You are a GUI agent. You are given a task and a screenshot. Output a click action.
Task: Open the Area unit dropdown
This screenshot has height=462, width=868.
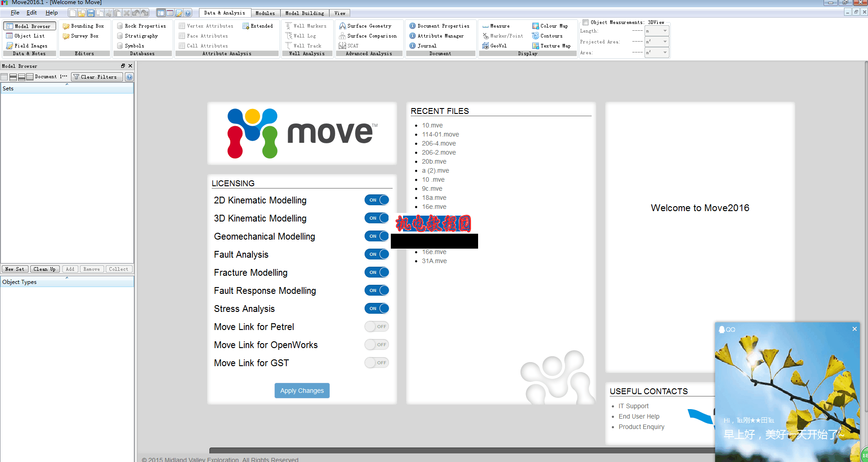tap(657, 53)
